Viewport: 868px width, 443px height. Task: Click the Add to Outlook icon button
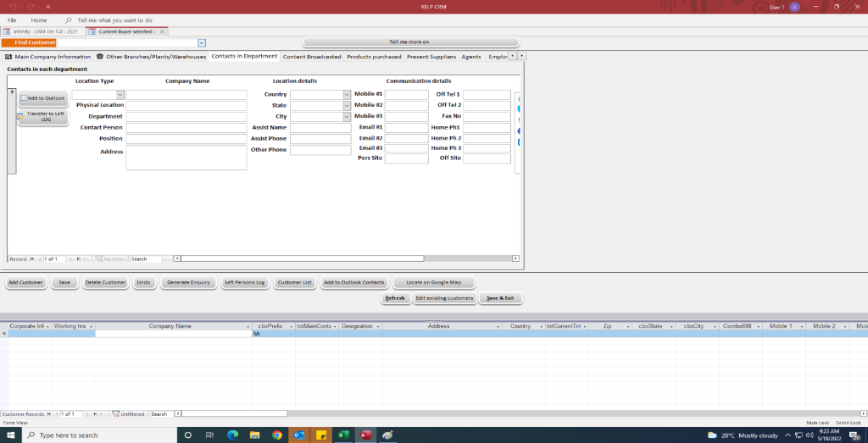25,98
